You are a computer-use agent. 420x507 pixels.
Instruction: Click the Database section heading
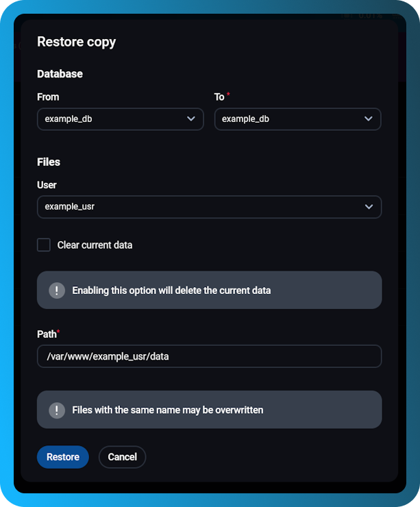click(60, 74)
